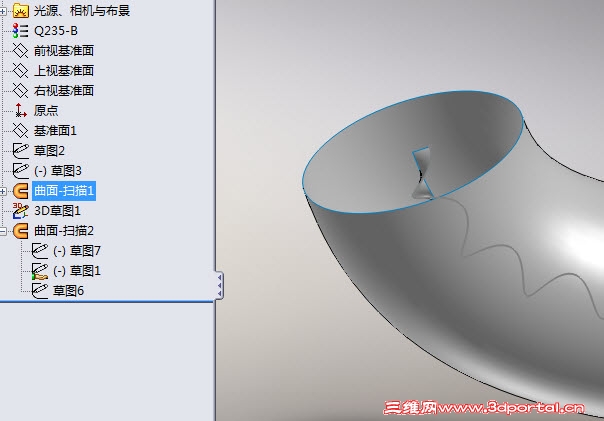Select the 草图2 label

49,151
